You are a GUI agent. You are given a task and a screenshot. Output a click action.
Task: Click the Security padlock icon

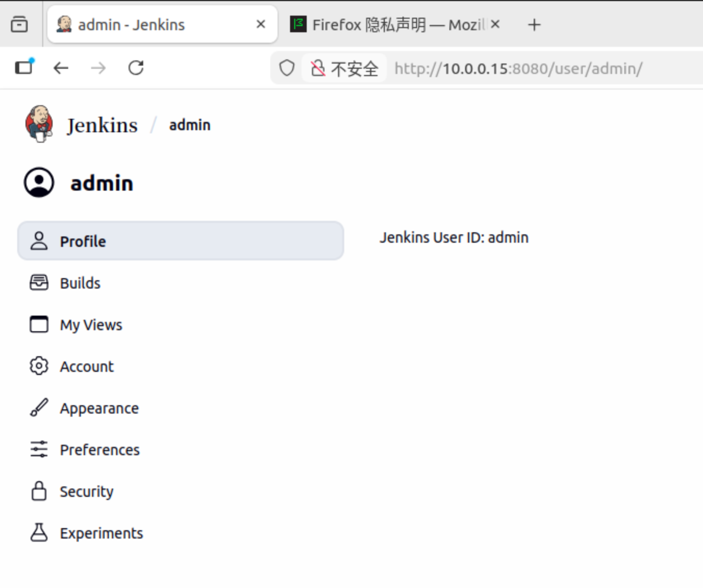39,491
